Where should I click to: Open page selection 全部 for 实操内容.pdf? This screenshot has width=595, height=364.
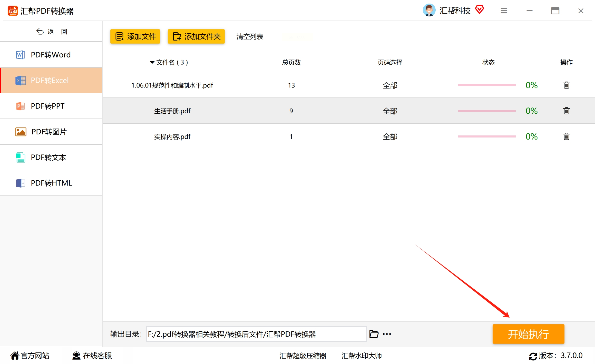click(x=390, y=137)
